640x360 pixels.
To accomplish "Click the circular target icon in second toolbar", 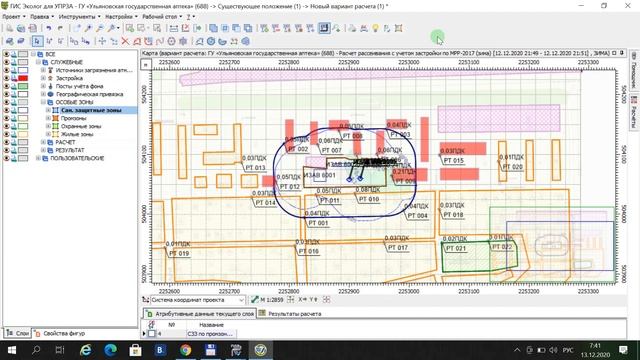I will (171, 41).
